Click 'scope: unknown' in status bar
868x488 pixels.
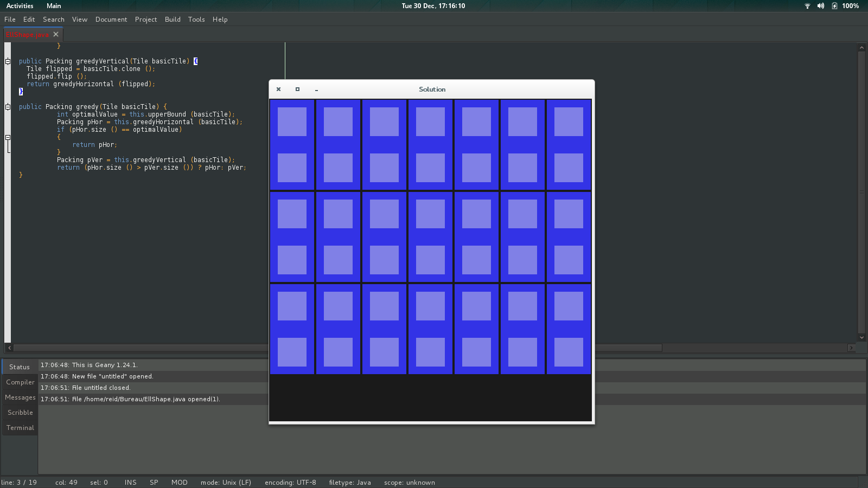tap(410, 483)
